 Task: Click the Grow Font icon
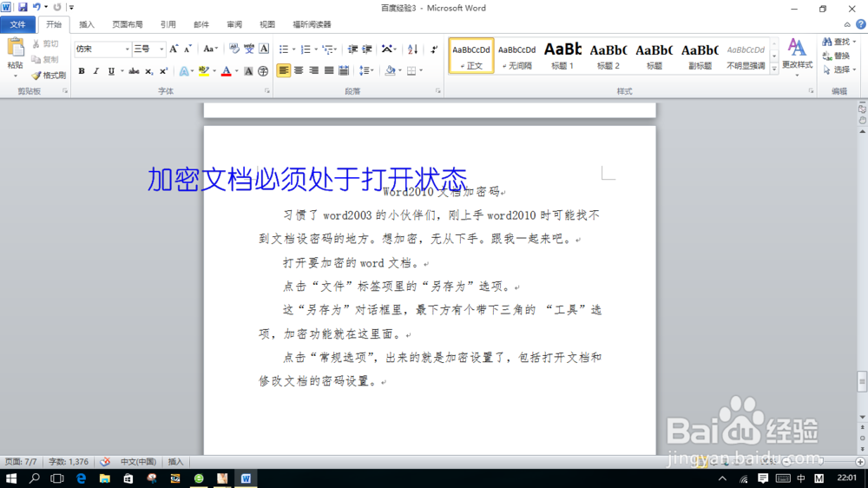pos(174,49)
